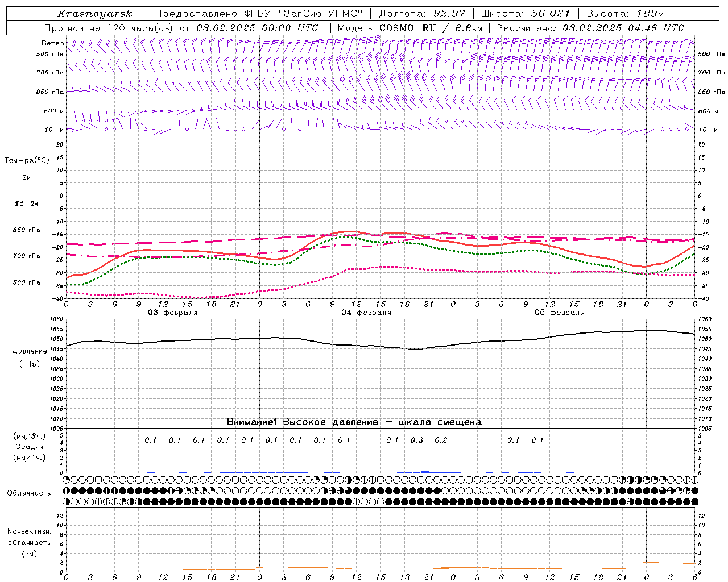The image size is (728, 582).
Task: Click the '0.2' precipitation value
Action: [441, 440]
